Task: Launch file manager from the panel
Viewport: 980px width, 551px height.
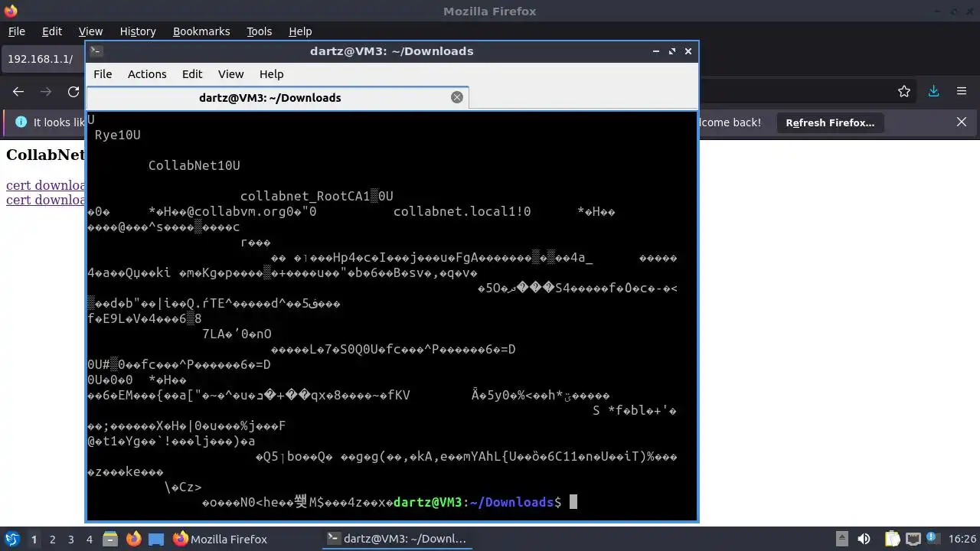Action: click(109, 539)
